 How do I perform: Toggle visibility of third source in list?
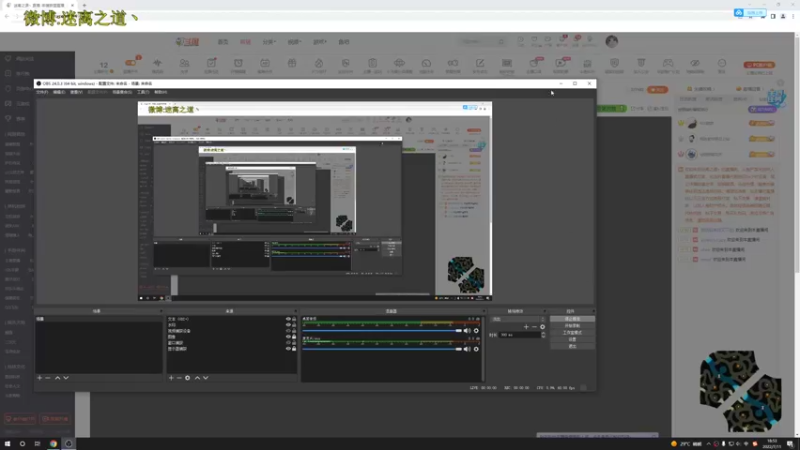click(288, 331)
